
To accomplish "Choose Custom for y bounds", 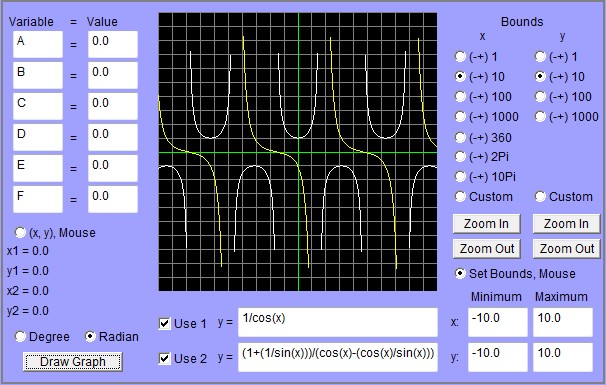I will click(x=540, y=197).
